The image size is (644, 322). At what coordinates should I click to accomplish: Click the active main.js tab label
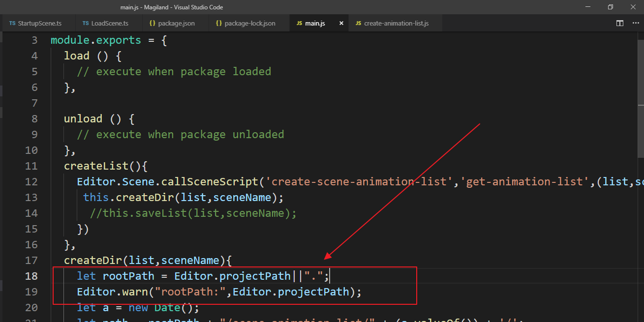coord(315,23)
